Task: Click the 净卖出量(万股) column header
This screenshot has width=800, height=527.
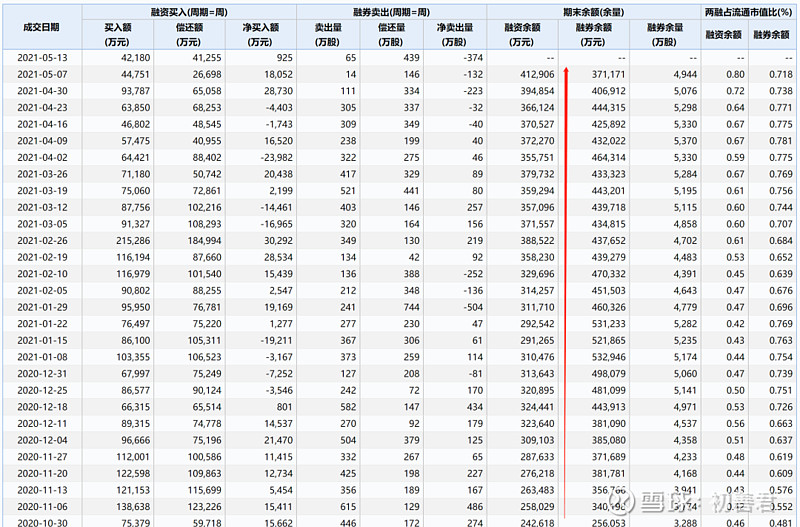Action: (x=455, y=35)
